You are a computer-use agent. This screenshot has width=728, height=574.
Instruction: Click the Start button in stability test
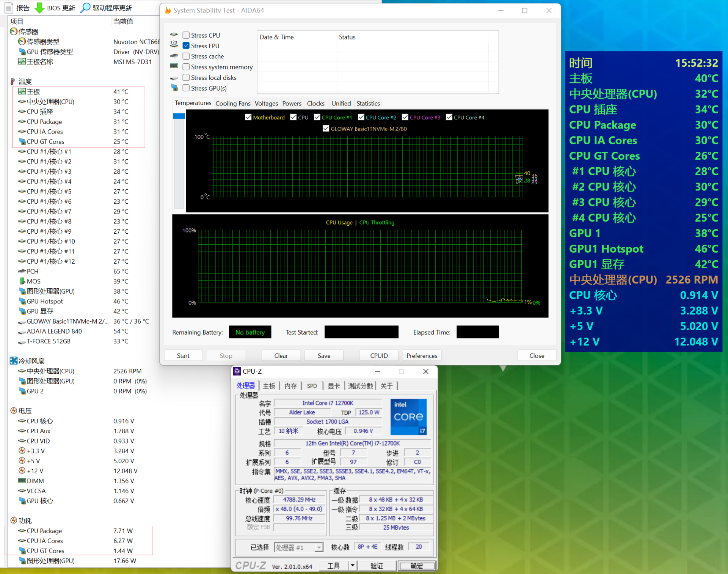pos(183,355)
